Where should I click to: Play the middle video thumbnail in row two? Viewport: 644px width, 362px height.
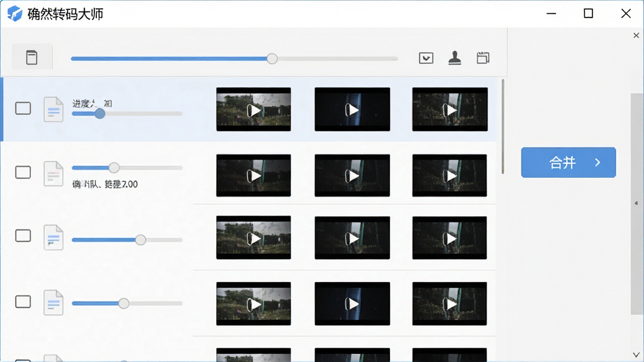[352, 176]
